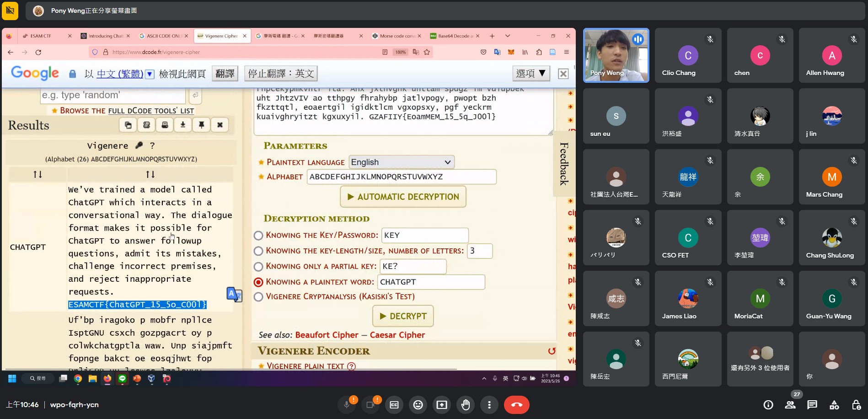Pin the results panel with pin icon

(x=202, y=125)
